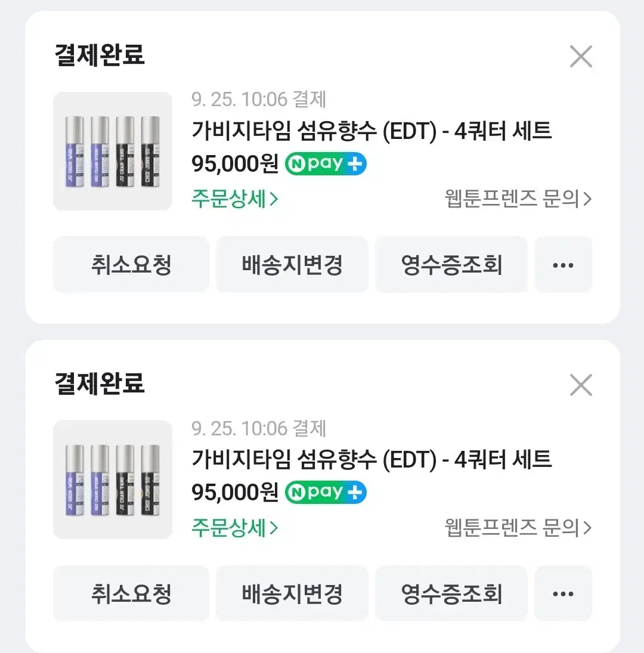
Task: Open more options in second order card
Action: click(x=563, y=593)
